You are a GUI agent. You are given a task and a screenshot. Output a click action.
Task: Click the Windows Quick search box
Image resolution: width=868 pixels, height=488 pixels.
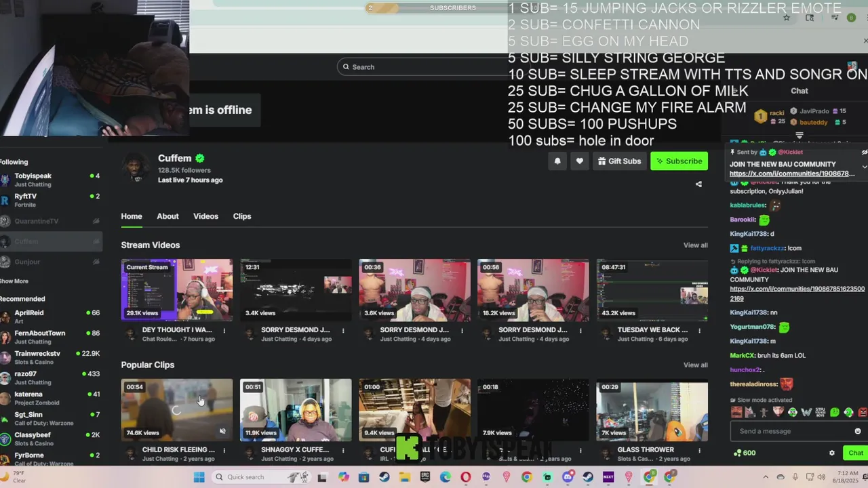pyautogui.click(x=260, y=477)
